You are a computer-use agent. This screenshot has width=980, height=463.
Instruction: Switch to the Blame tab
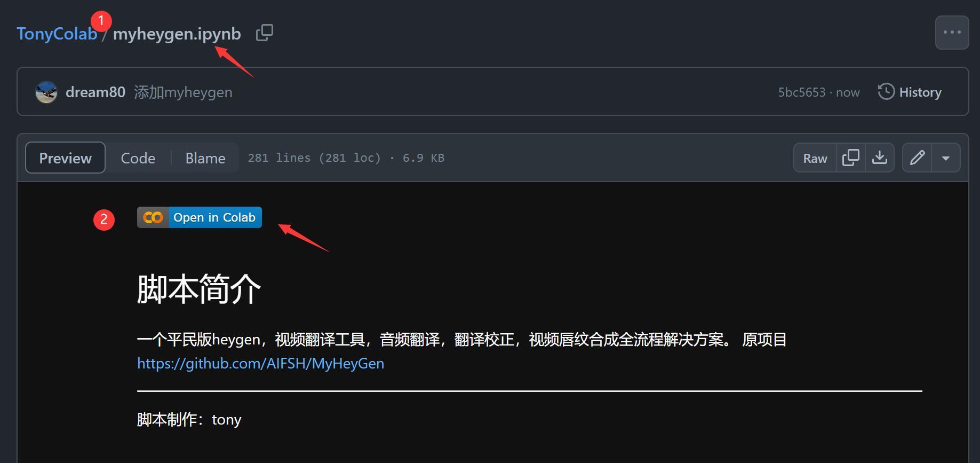(x=205, y=158)
